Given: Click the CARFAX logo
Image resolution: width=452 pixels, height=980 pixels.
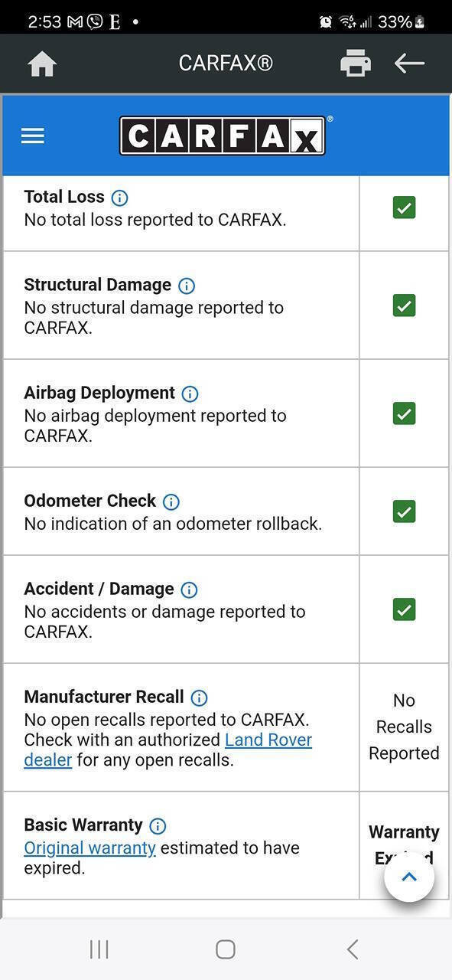Looking at the screenshot, I should click(x=225, y=136).
